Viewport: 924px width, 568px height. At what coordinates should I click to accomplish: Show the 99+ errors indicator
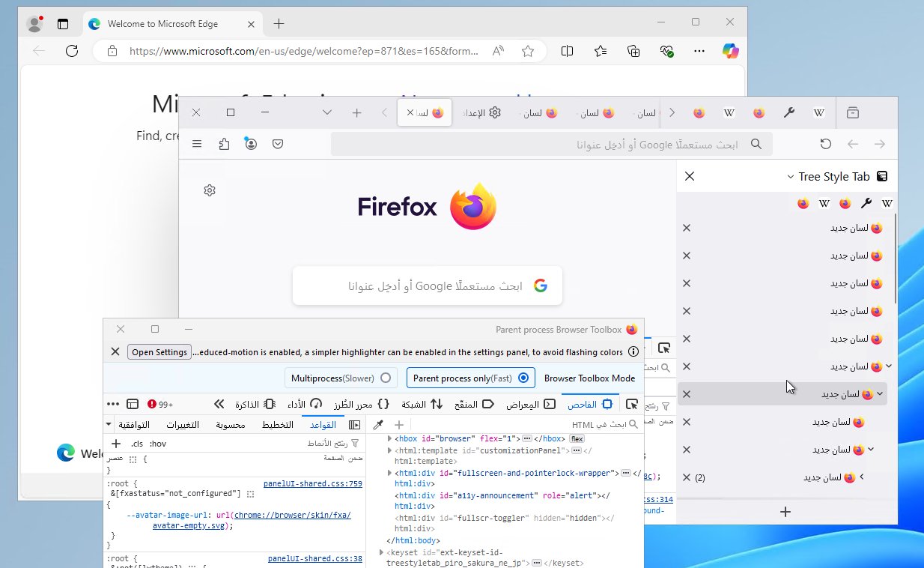coord(160,404)
